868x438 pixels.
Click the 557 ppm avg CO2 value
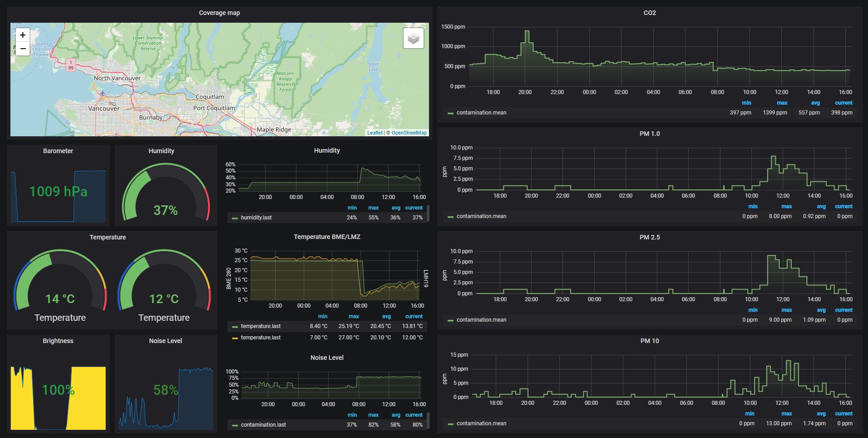pos(809,113)
